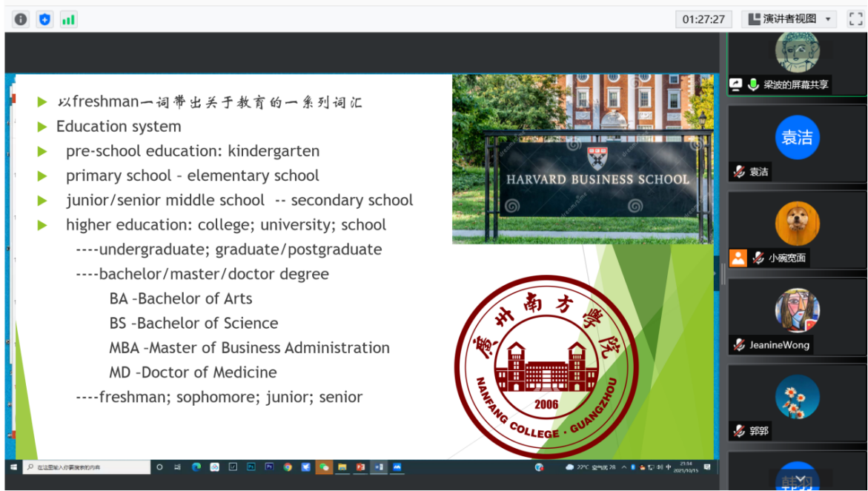Open the blue security shield icon
This screenshot has width=868, height=491.
(44, 19)
